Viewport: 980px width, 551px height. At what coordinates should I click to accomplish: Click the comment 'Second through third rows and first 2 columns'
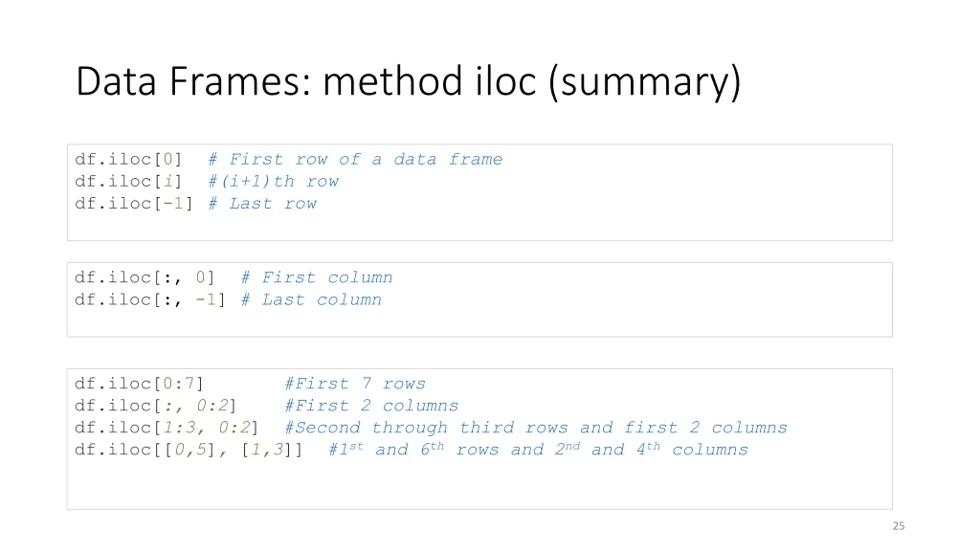[536, 427]
